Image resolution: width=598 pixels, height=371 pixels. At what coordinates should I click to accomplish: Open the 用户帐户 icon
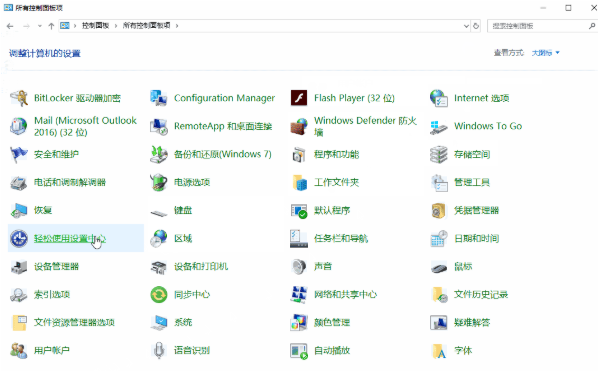(19, 351)
